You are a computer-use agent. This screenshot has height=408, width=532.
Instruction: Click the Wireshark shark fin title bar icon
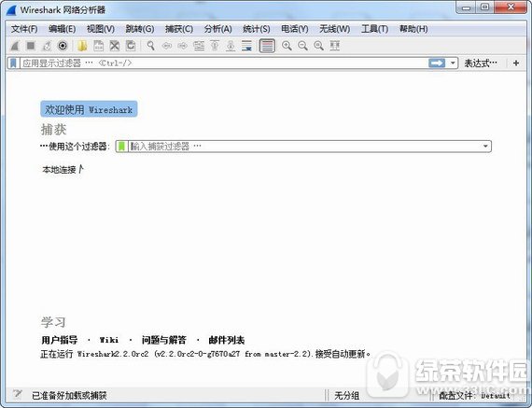tap(11, 9)
